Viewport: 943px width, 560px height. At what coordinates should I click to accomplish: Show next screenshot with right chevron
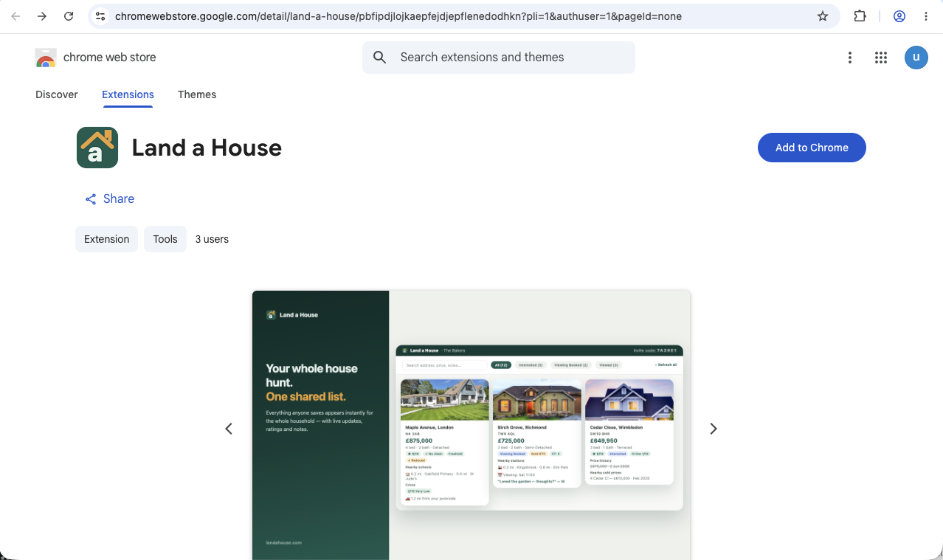click(x=714, y=429)
